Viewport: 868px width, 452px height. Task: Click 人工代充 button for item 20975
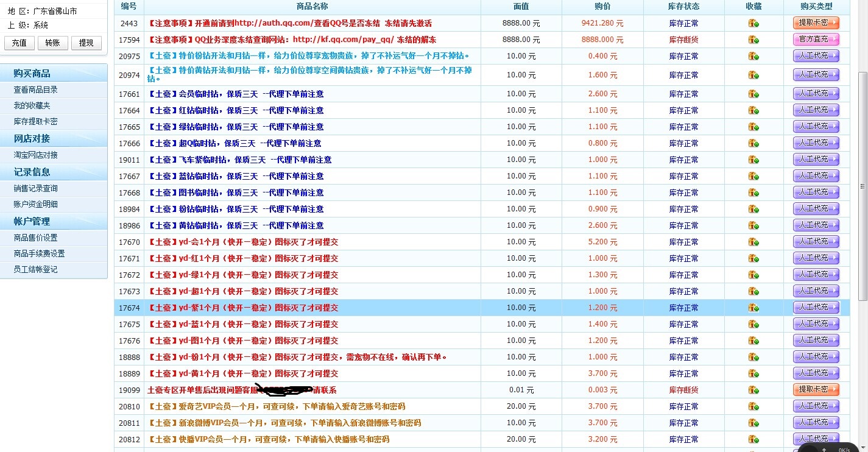coord(816,55)
